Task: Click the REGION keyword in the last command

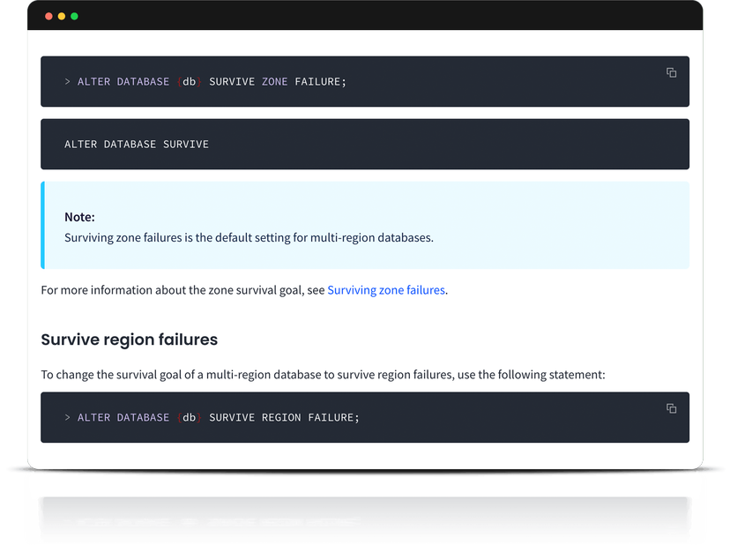Action: click(x=281, y=417)
